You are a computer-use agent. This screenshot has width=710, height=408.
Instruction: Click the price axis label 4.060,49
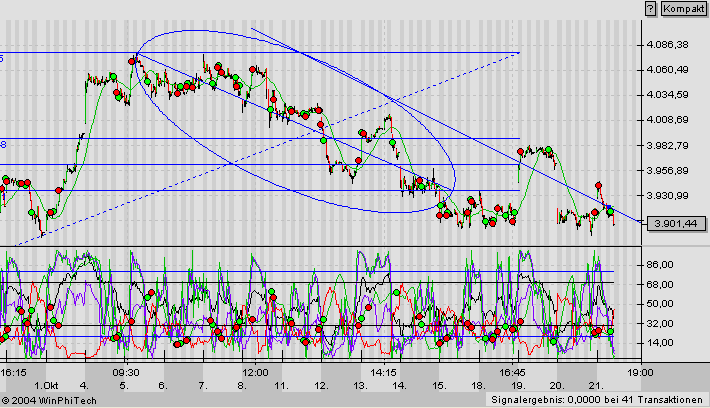click(667, 70)
